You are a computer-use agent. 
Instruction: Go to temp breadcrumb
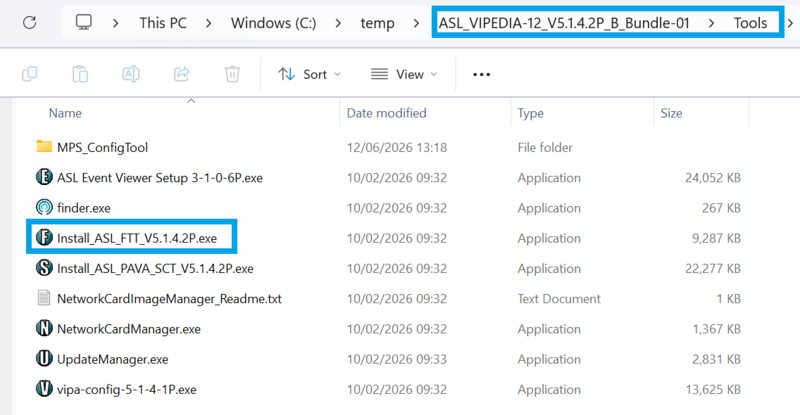point(378,23)
